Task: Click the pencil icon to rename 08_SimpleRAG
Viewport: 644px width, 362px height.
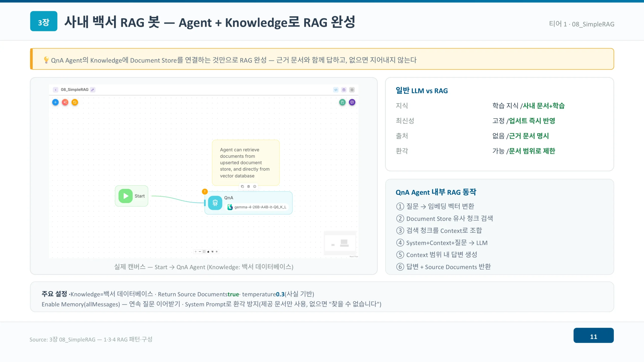Action: click(93, 90)
